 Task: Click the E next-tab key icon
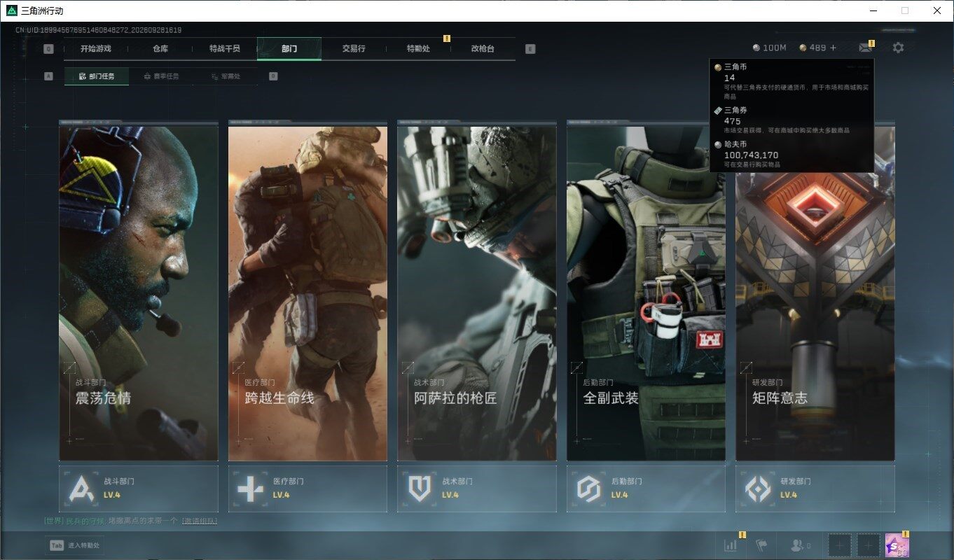coord(530,49)
